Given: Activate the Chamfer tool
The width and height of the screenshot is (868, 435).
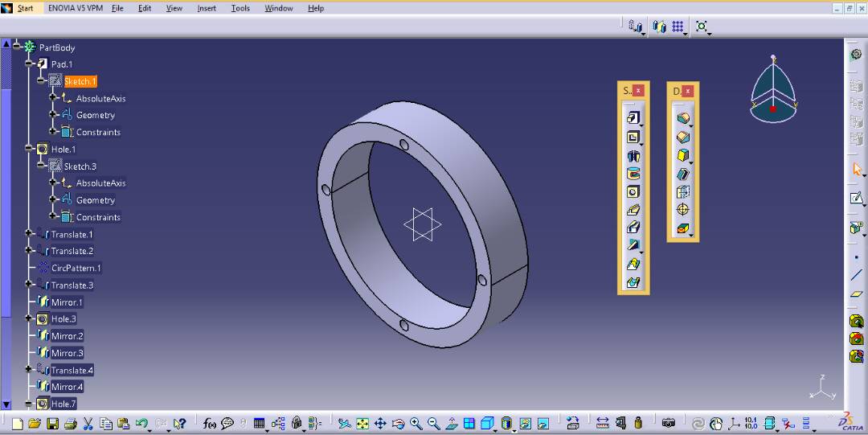Looking at the screenshot, I should pyautogui.click(x=682, y=137).
